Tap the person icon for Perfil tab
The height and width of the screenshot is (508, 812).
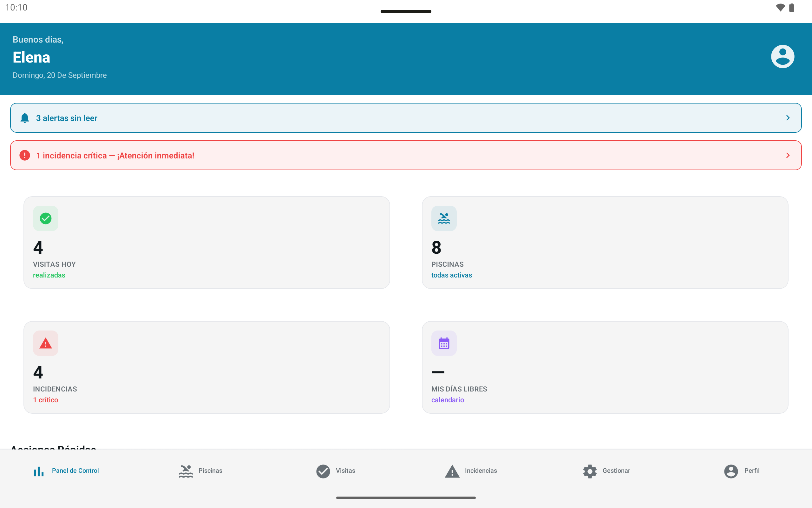click(x=731, y=471)
